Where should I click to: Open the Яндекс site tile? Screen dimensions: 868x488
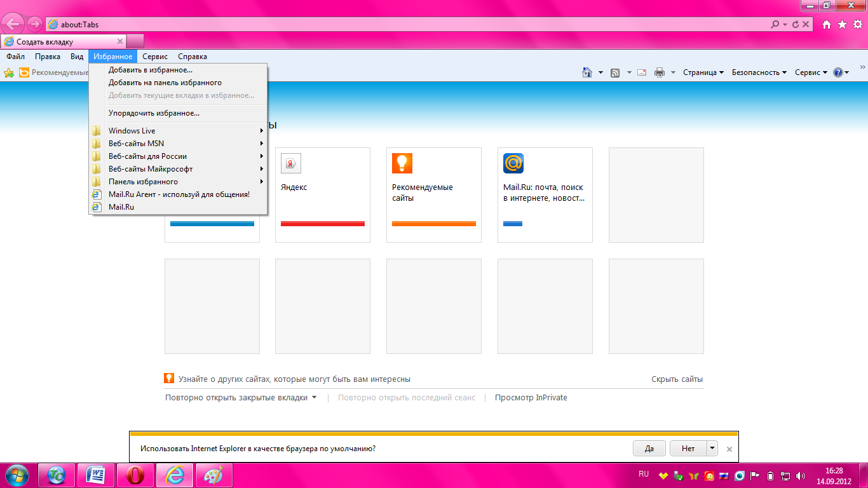pos(323,195)
